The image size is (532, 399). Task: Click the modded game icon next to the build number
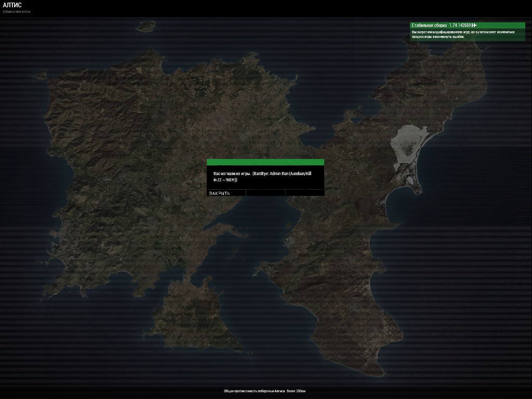pyautogui.click(x=474, y=25)
